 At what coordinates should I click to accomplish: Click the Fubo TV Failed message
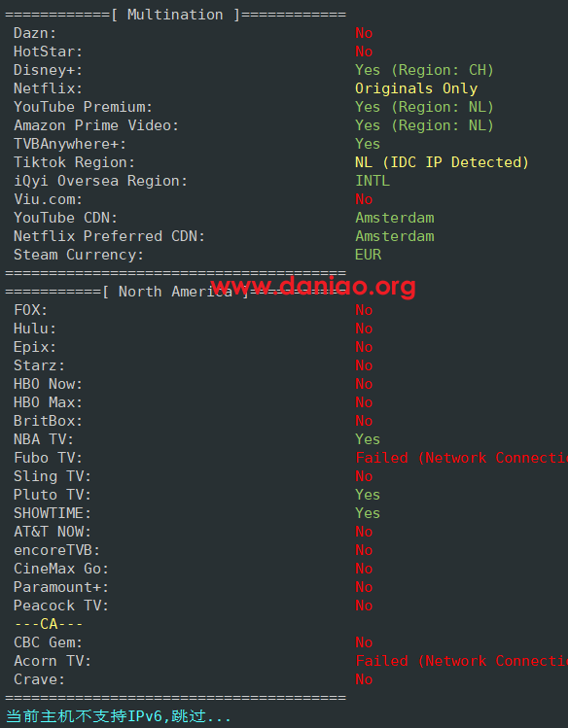(x=462, y=458)
